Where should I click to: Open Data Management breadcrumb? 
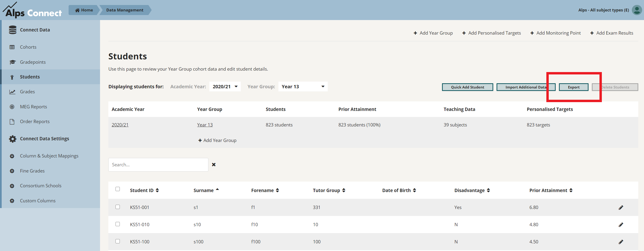(x=125, y=10)
